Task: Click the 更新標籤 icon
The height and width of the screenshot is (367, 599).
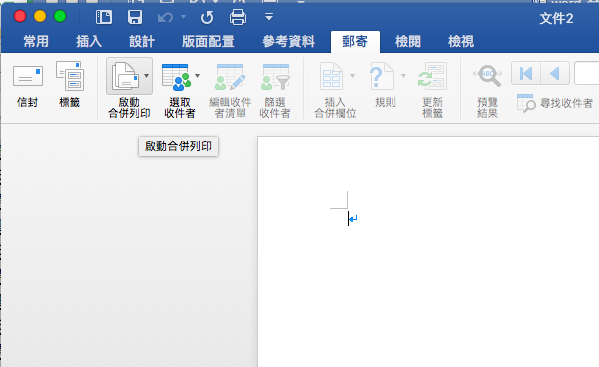Action: [432, 76]
